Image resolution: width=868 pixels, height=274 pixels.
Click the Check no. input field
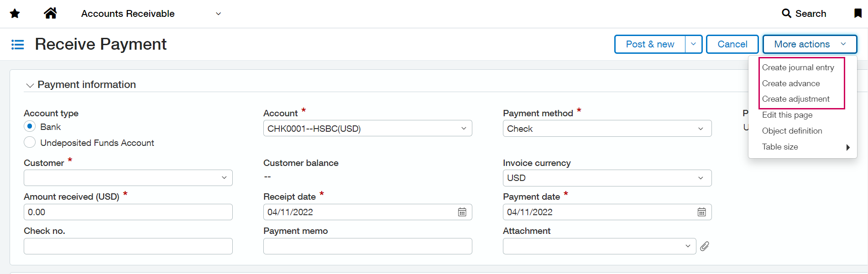pyautogui.click(x=128, y=246)
